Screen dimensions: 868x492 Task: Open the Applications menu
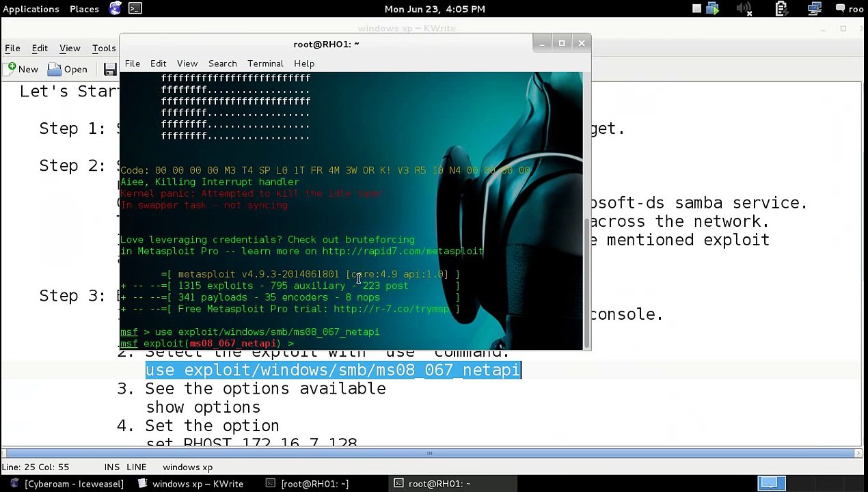31,9
